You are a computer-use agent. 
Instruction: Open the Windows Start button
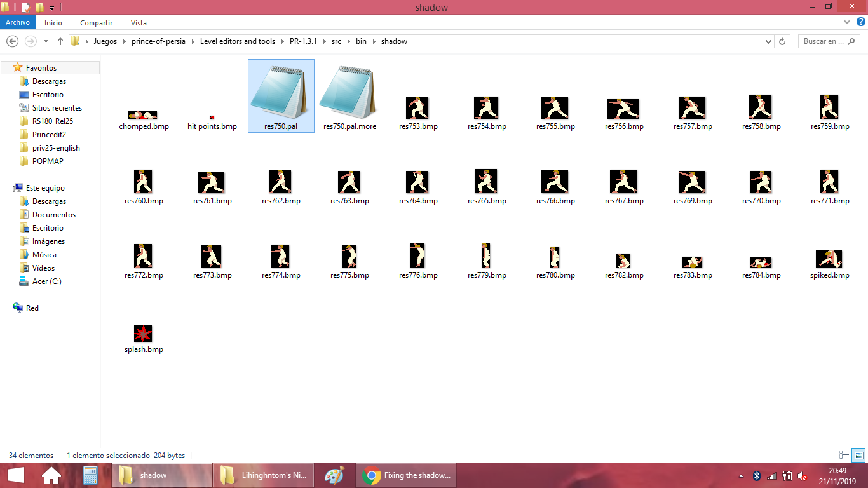pos(15,475)
